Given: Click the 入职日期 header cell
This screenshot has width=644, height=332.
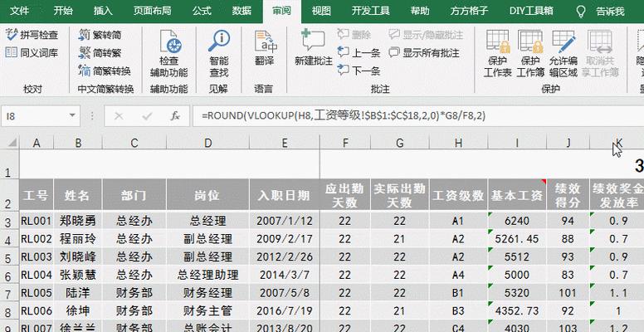Looking at the screenshot, I should pos(284,195).
